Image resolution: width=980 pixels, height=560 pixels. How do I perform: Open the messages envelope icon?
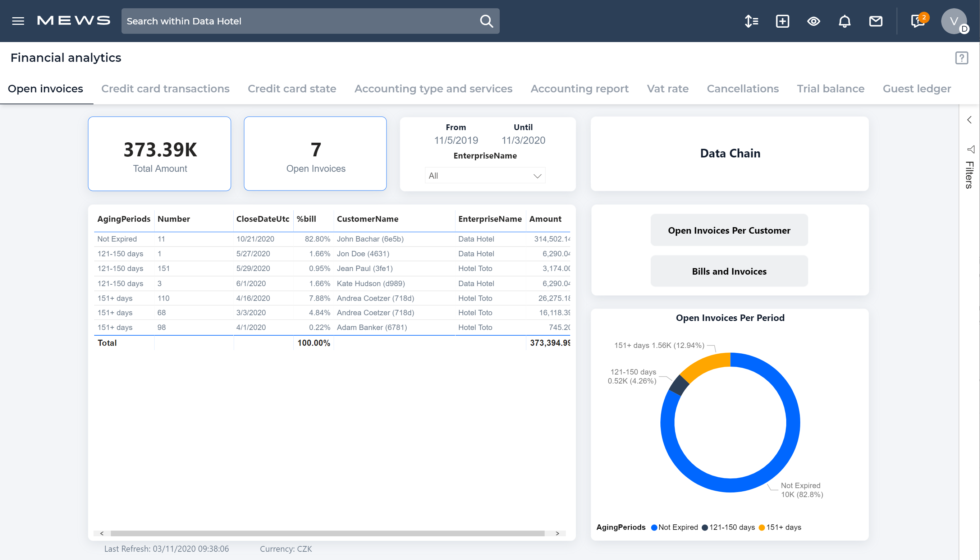875,21
